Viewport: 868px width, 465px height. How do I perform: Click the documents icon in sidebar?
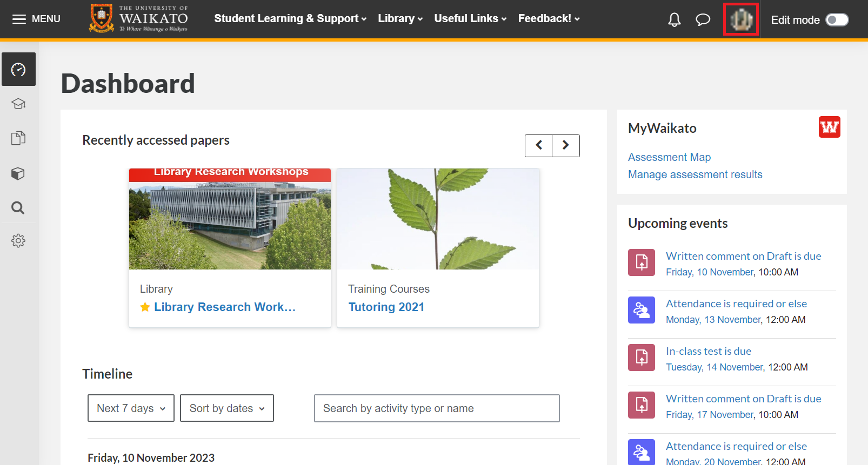click(x=18, y=138)
